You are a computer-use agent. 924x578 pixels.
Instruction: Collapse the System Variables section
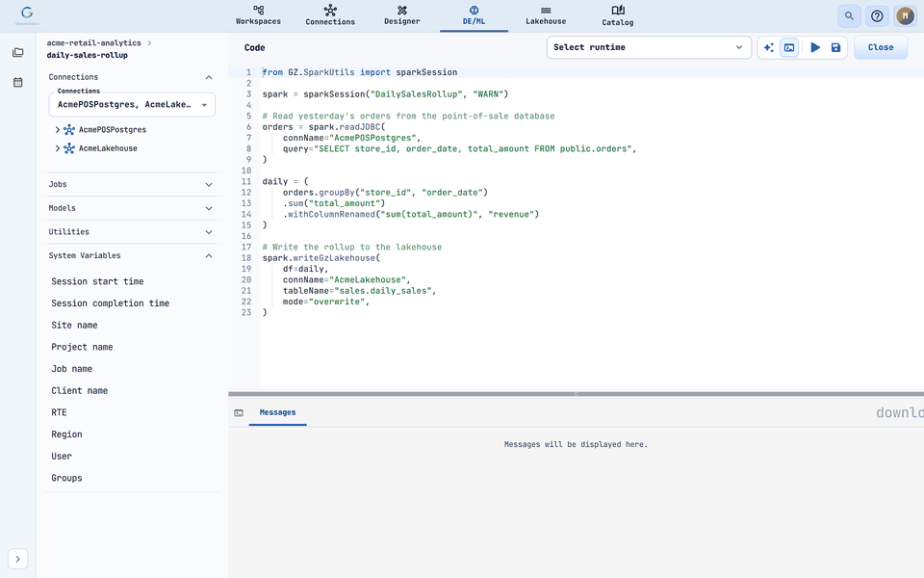pyautogui.click(x=209, y=256)
